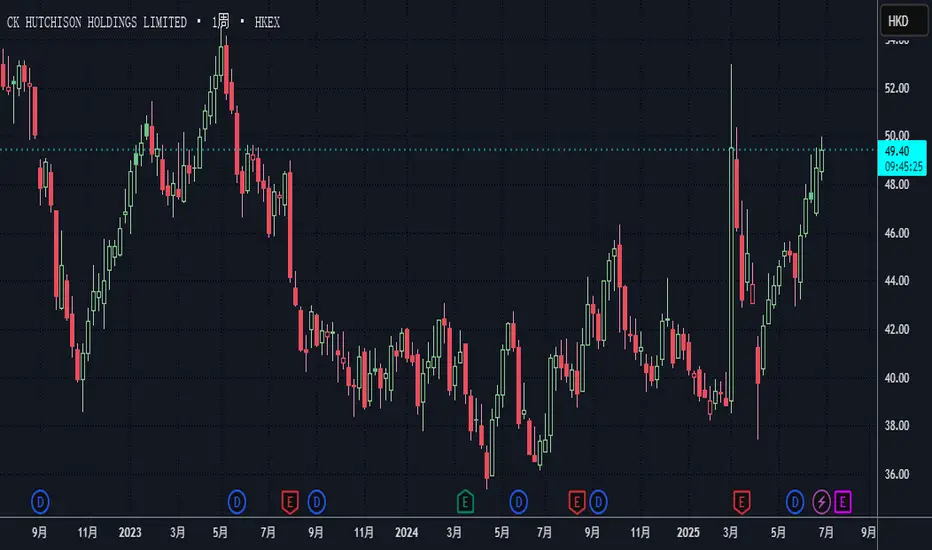932x550 pixels.
Task: Click the 49.40 current price label
Action: [897, 151]
